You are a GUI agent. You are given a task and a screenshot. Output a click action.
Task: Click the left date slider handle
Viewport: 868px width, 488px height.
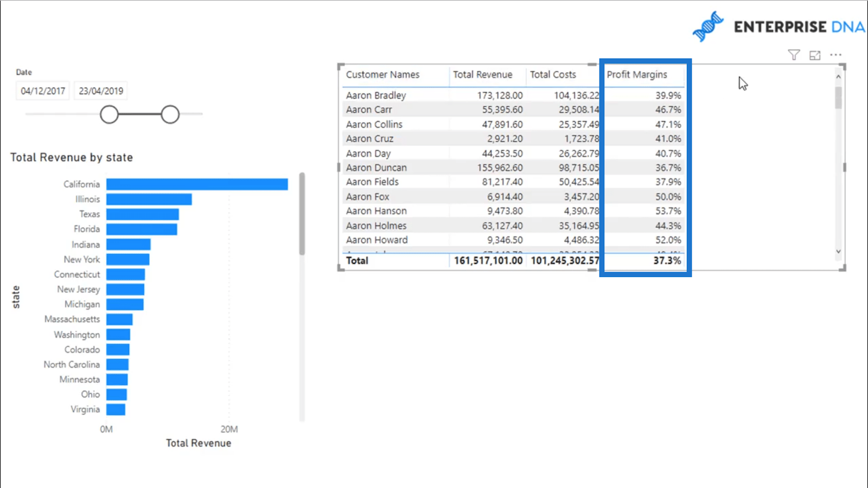coord(109,114)
